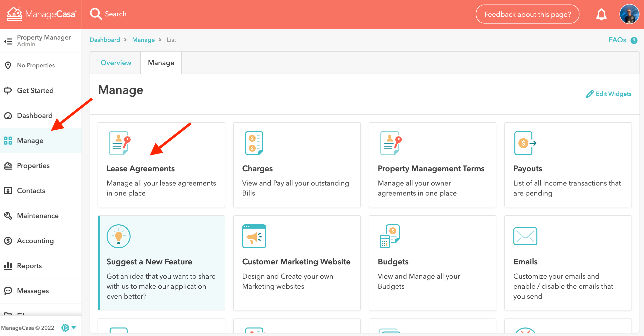This screenshot has width=644, height=336.
Task: Click 'View and Manage all your Budgets' text
Action: pyautogui.click(x=419, y=281)
